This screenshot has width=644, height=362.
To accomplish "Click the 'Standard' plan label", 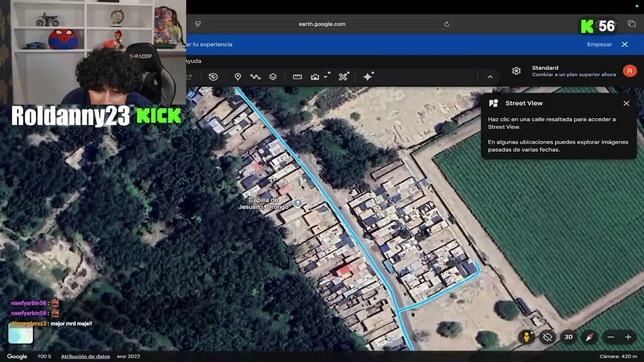I will coord(545,68).
